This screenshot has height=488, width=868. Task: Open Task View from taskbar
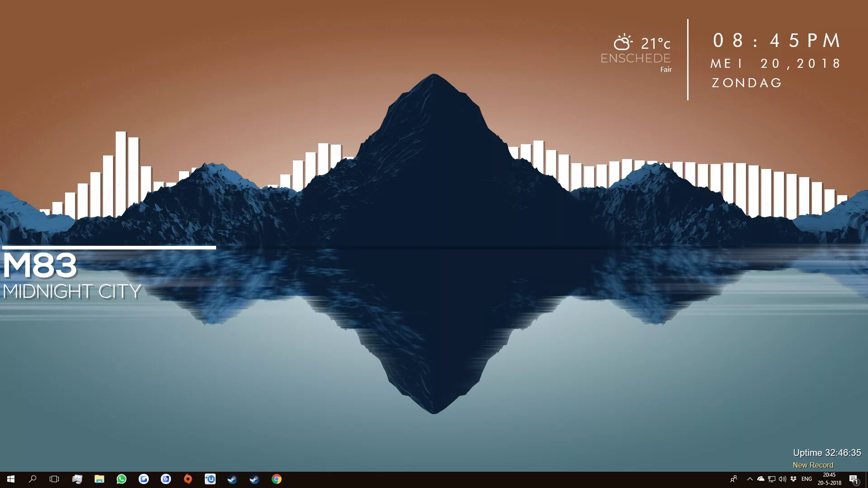[x=54, y=479]
